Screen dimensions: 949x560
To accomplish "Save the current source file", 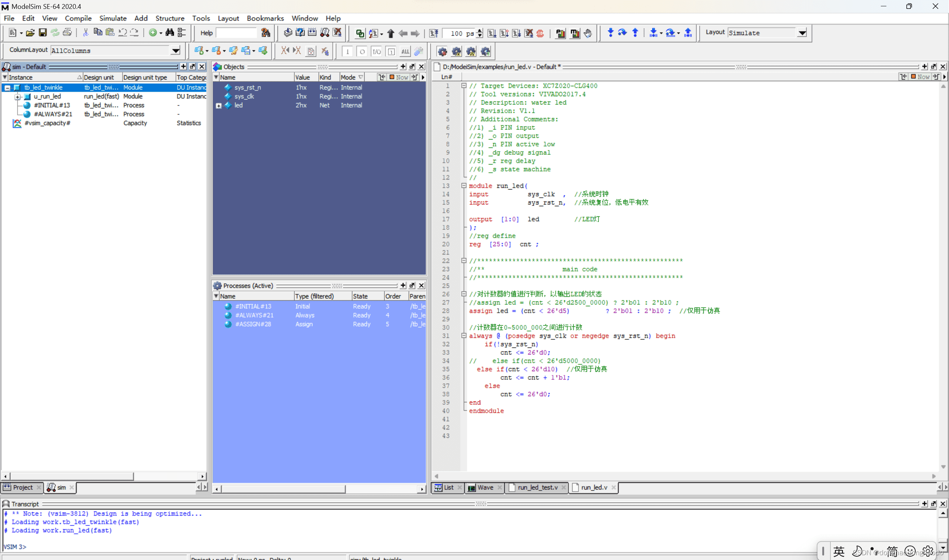I will pos(43,33).
